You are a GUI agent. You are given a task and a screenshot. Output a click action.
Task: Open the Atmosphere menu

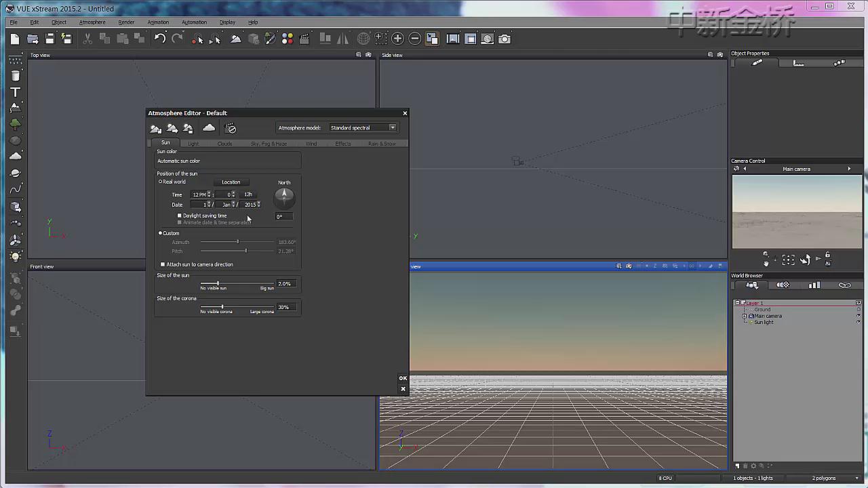92,22
